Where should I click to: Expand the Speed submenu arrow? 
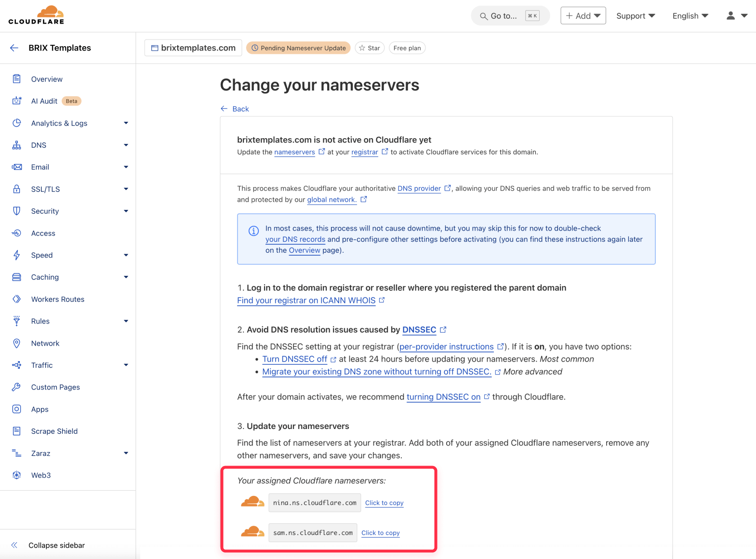(126, 255)
